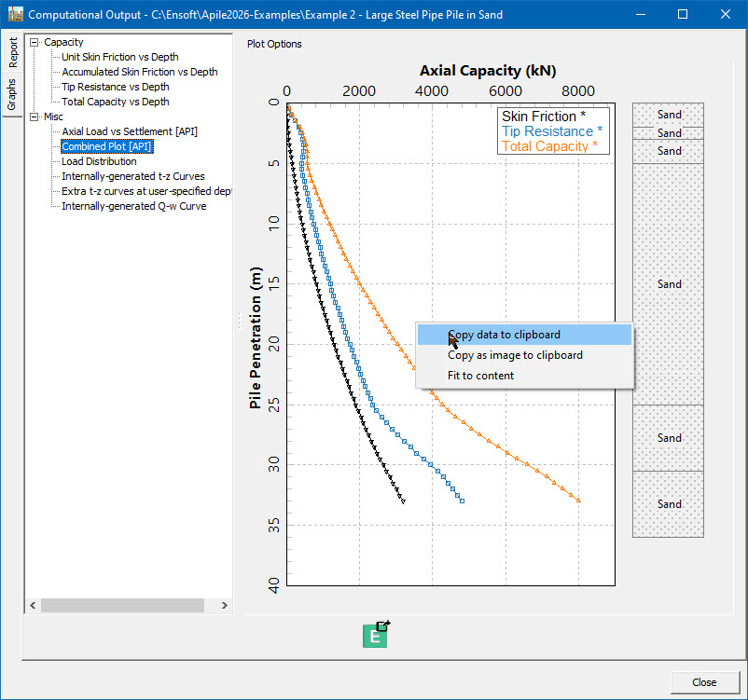Maximize the Computational Output window
The width and height of the screenshot is (748, 700).
point(683,14)
